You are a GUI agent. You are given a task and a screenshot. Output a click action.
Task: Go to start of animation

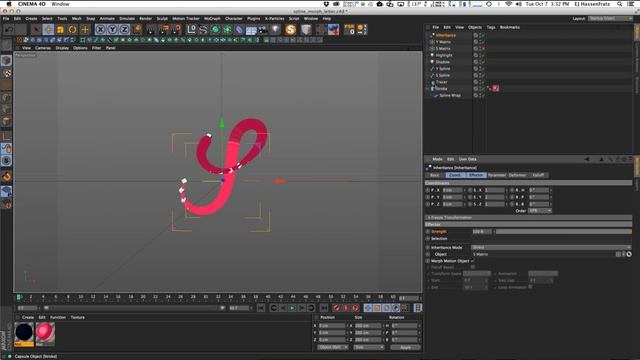tap(260, 308)
